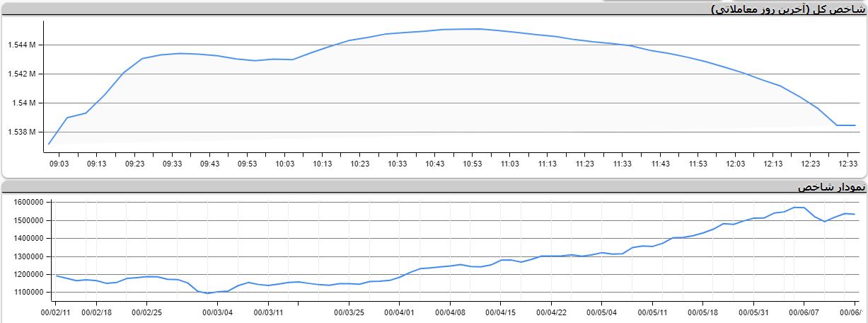Click the 1600000 y-axis label
Viewport: 868px width, 323px height.
29,203
